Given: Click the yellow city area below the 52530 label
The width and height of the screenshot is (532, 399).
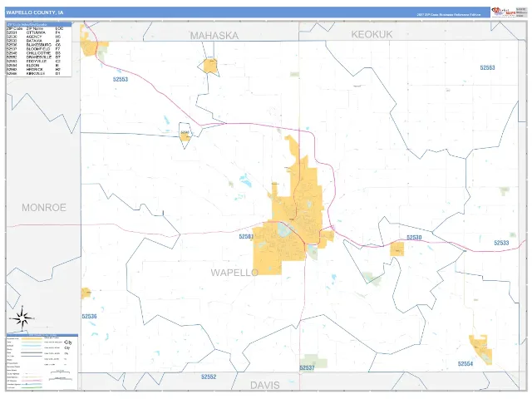Looking at the screenshot, I should tap(397, 249).
